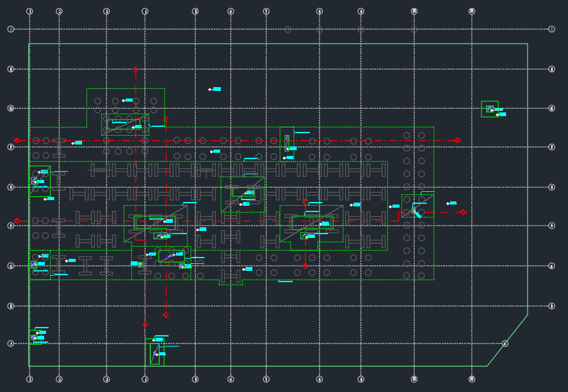Click row bubble G on left side
Screen dimensions: 568x392
[11, 109]
